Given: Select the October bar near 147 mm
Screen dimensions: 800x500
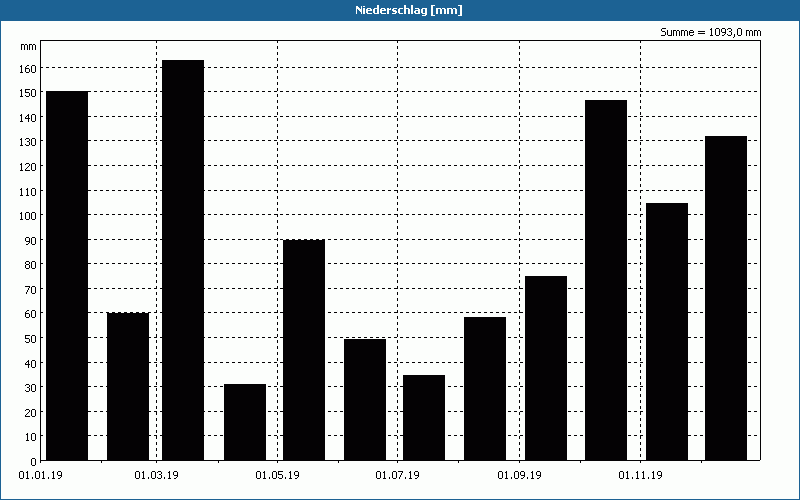Looking at the screenshot, I should pyautogui.click(x=606, y=280).
